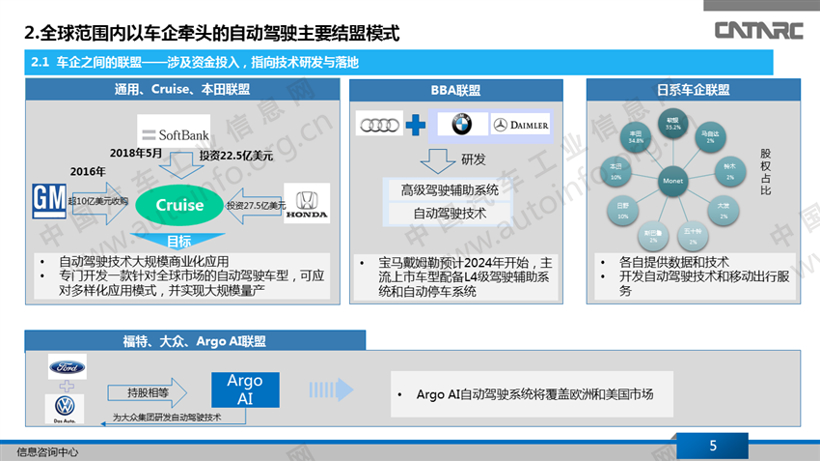This screenshot has width=820, height=461.
Task: Click the GM logo
Action: click(49, 199)
